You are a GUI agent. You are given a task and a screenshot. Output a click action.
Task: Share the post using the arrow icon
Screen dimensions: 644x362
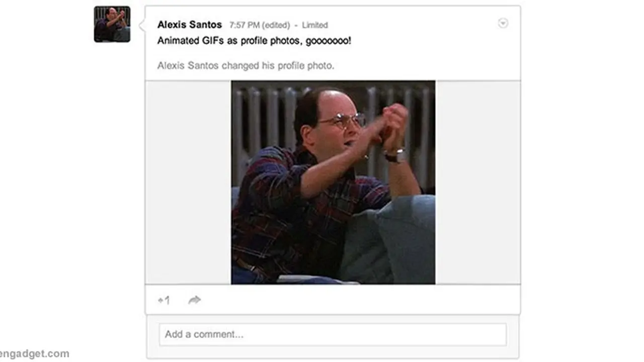(x=195, y=300)
